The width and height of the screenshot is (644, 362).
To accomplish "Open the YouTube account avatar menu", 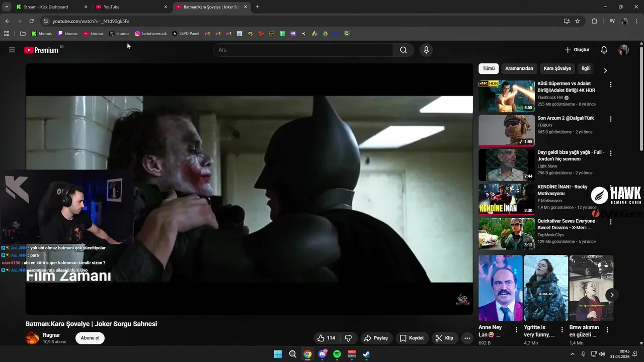I will (x=623, y=50).
